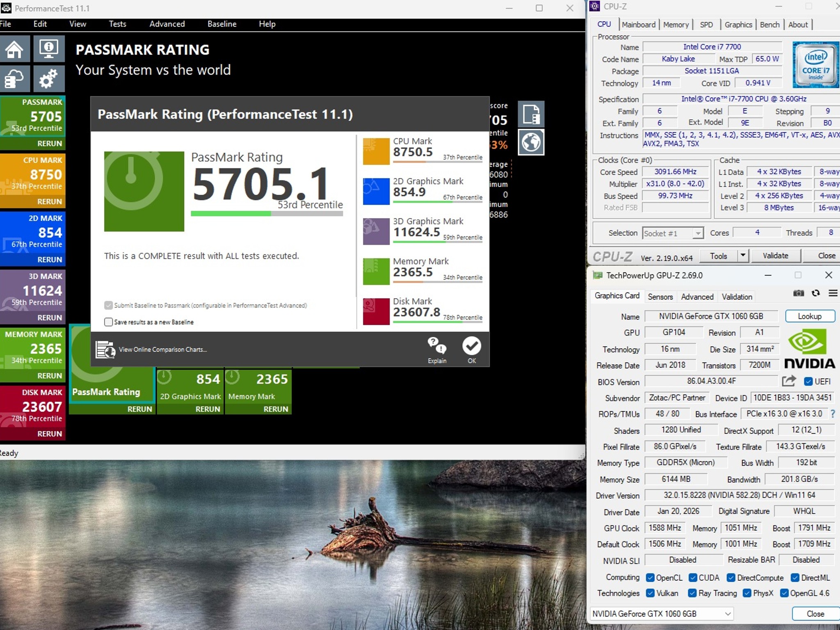Image resolution: width=840 pixels, height=630 pixels.
Task: Click the Specification field in CPU-Z
Action: tap(742, 99)
